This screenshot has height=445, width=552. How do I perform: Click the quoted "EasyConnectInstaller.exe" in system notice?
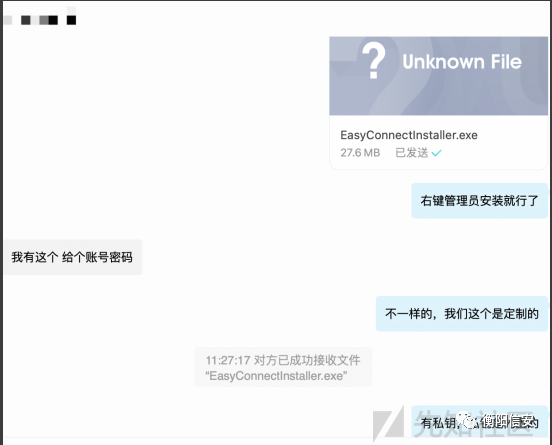click(x=276, y=376)
